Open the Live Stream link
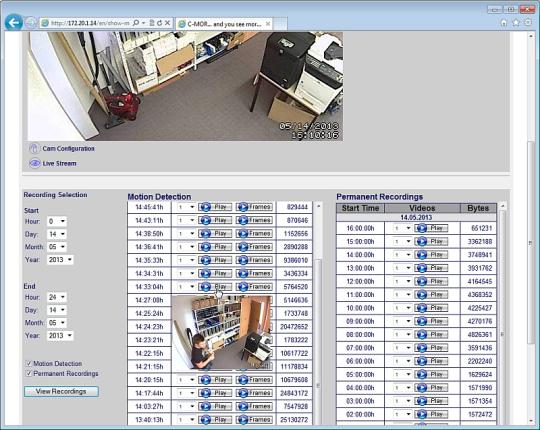Image resolution: width=540 pixels, height=430 pixels. [x=60, y=163]
